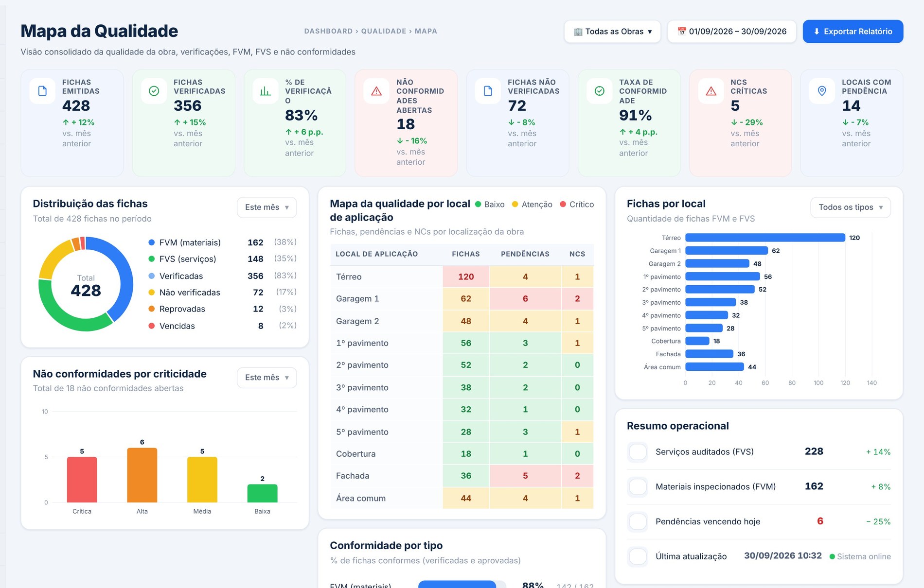Sort table by PENDÊNCIAS column header

(x=525, y=254)
